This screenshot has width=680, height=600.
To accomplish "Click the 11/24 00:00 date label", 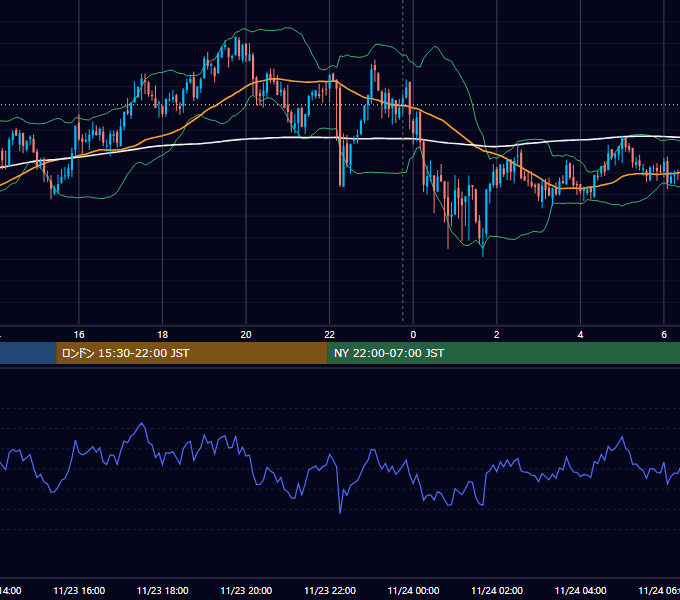I will click(413, 590).
